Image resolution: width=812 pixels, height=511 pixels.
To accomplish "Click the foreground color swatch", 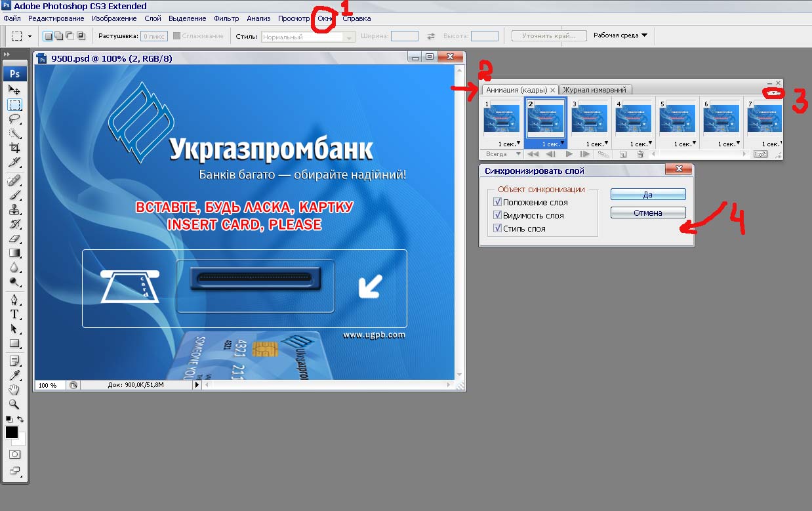I will [x=12, y=432].
